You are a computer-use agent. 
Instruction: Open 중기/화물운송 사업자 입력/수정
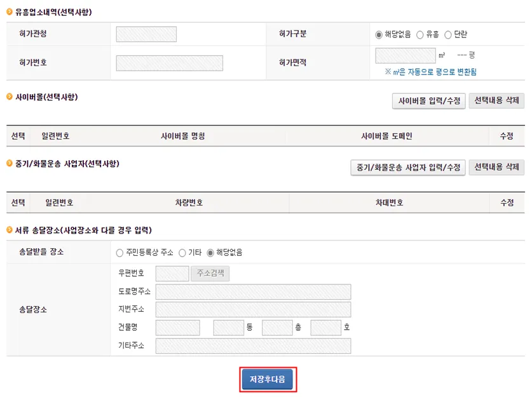408,167
